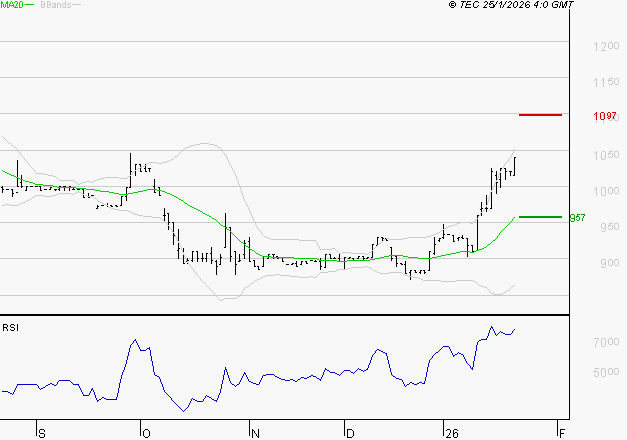The width and height of the screenshot is (627, 440).
Task: Click the TEC copyright timestamp text
Action: (x=511, y=5)
